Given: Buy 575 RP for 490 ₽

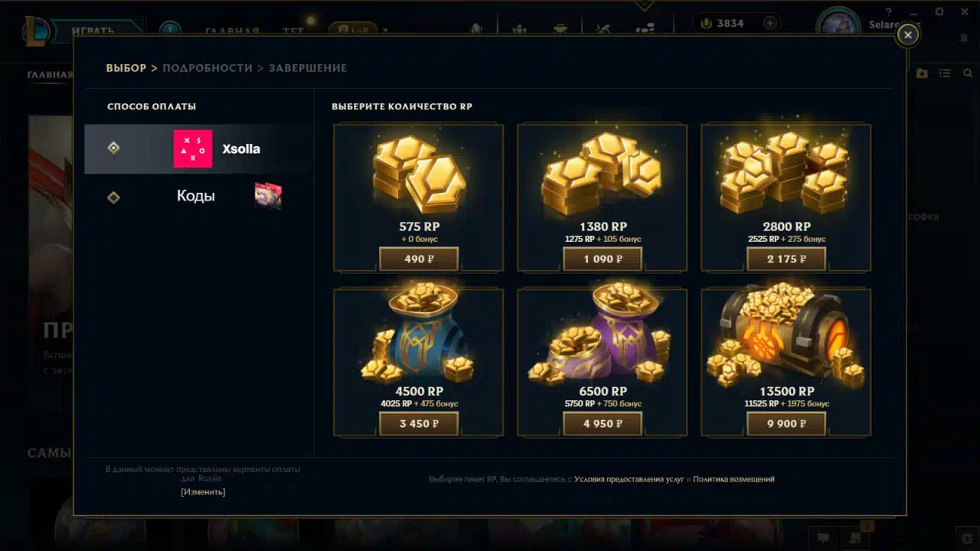Looking at the screenshot, I should [419, 259].
